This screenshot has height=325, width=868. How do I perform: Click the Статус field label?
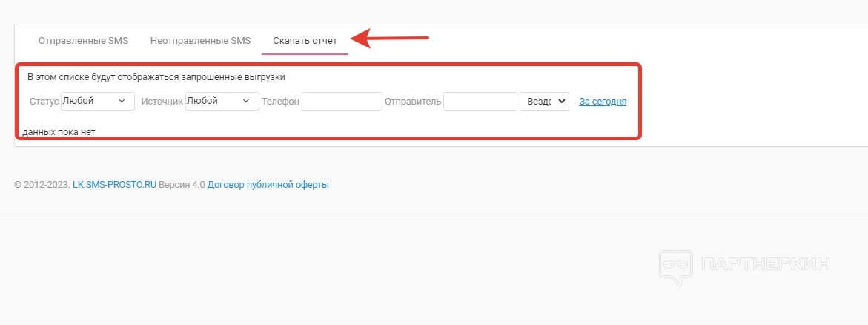pyautogui.click(x=44, y=102)
